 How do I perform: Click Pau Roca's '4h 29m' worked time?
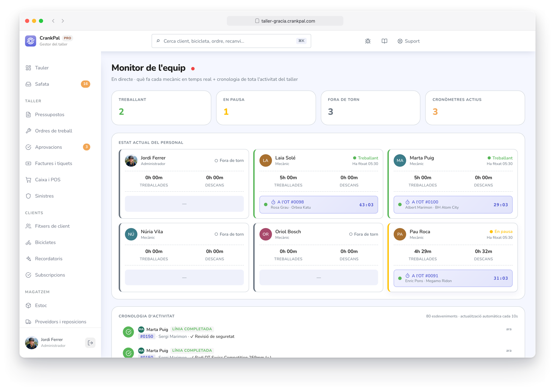[x=422, y=251]
